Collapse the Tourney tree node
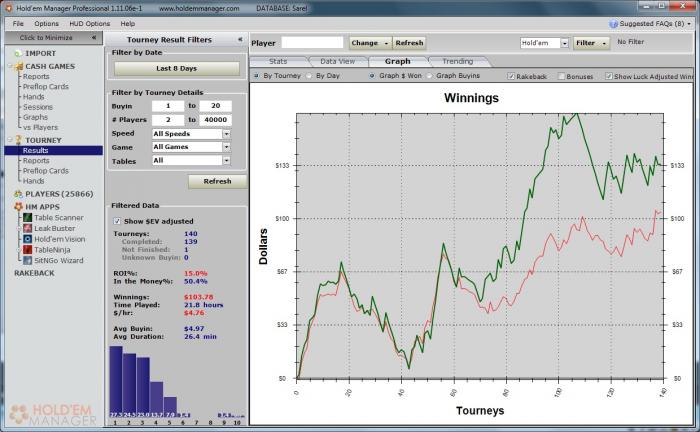This screenshot has width=700, height=432. point(10,140)
